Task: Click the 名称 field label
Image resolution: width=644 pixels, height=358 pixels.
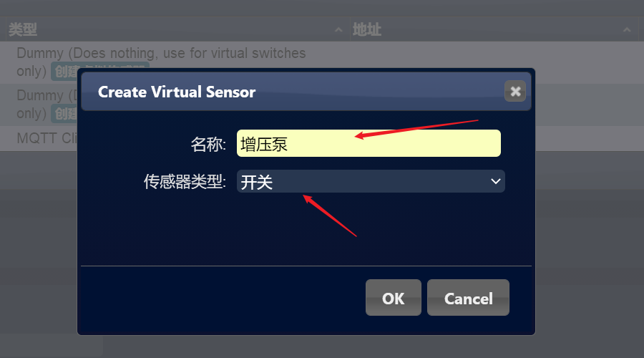Action: click(x=208, y=144)
